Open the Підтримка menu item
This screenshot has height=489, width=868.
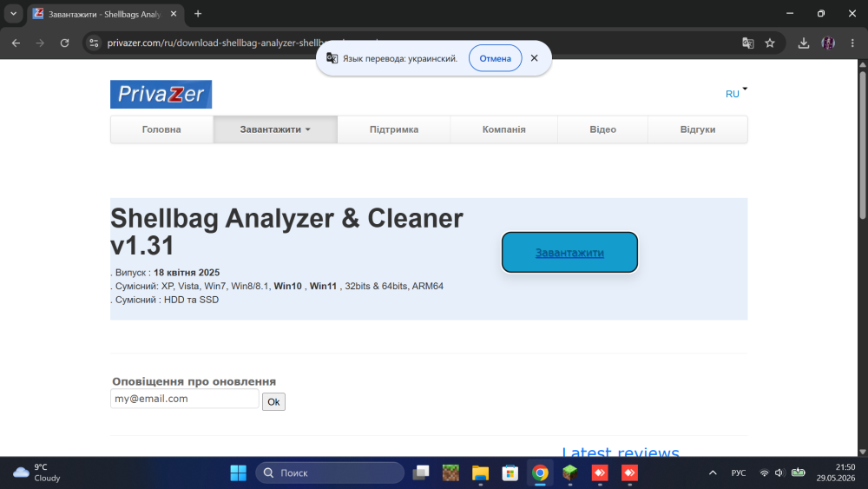click(393, 129)
